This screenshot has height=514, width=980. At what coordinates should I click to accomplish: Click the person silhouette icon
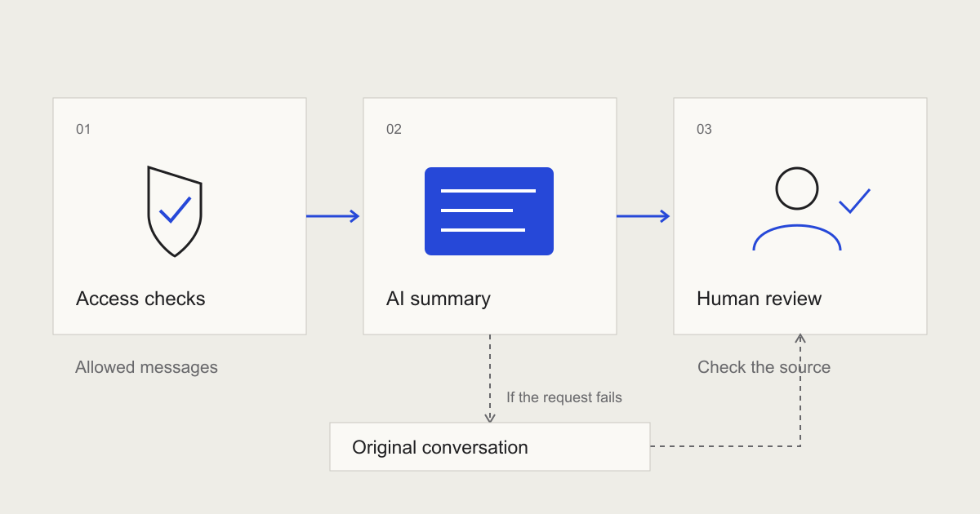click(796, 209)
